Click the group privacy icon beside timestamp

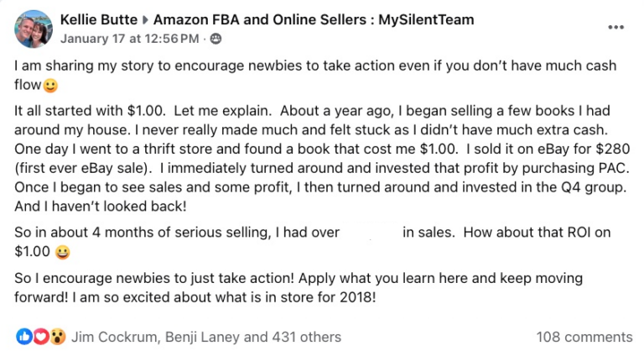216,39
